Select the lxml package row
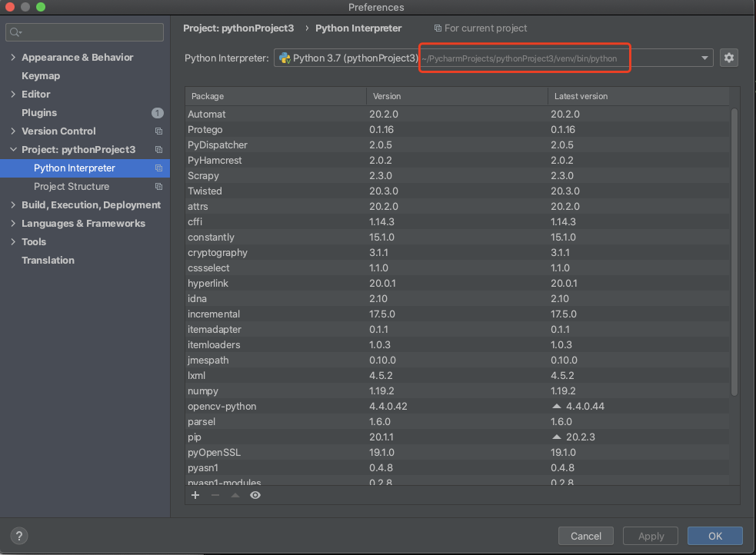This screenshot has width=756, height=555. [457, 376]
